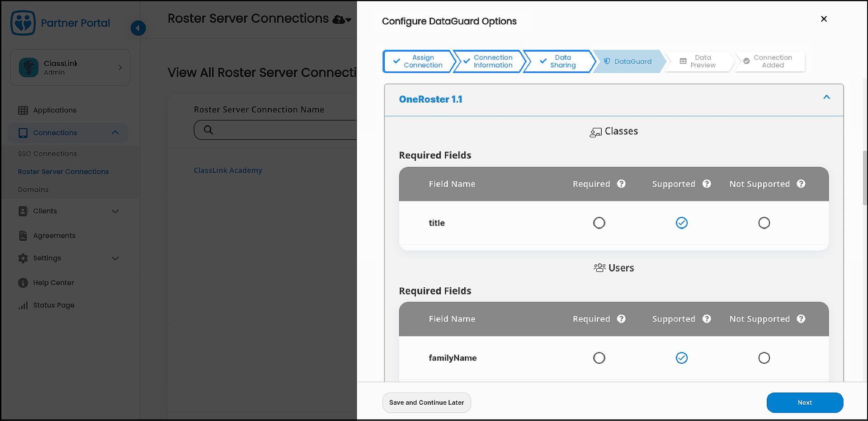Image resolution: width=868 pixels, height=421 pixels.
Task: Set familyName to Not Supported
Action: [x=764, y=358]
